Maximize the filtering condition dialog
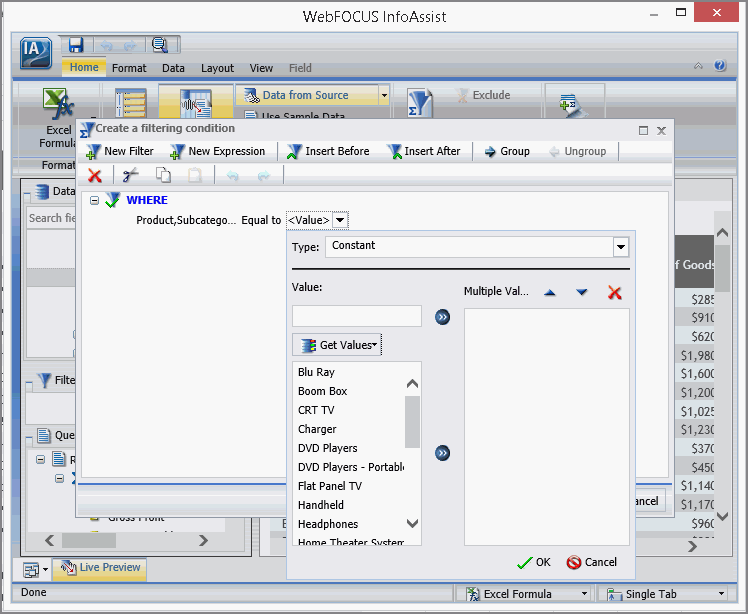The height and width of the screenshot is (614, 748). point(643,131)
